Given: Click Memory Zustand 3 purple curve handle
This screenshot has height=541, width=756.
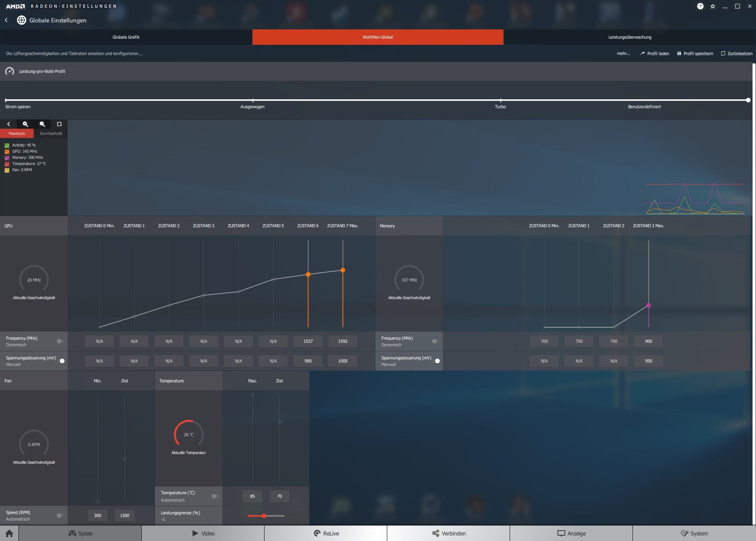Looking at the screenshot, I should point(649,305).
